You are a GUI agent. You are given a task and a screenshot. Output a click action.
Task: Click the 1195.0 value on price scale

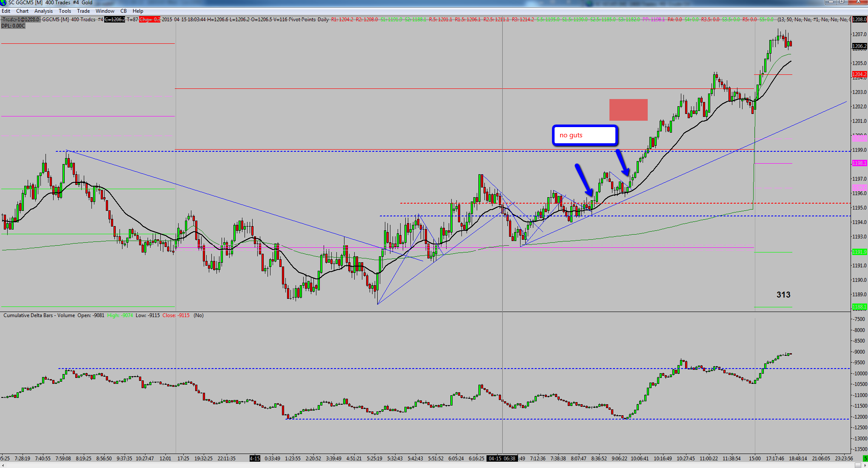click(859, 207)
